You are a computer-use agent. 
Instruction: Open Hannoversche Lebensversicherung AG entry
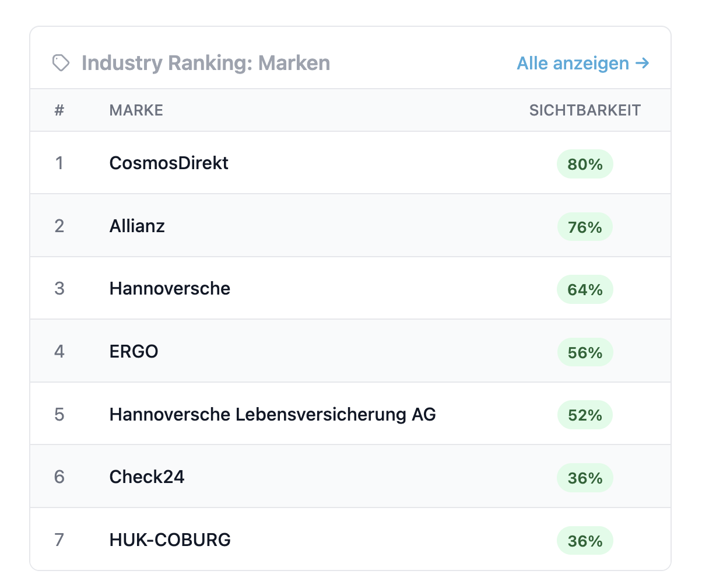pos(272,415)
